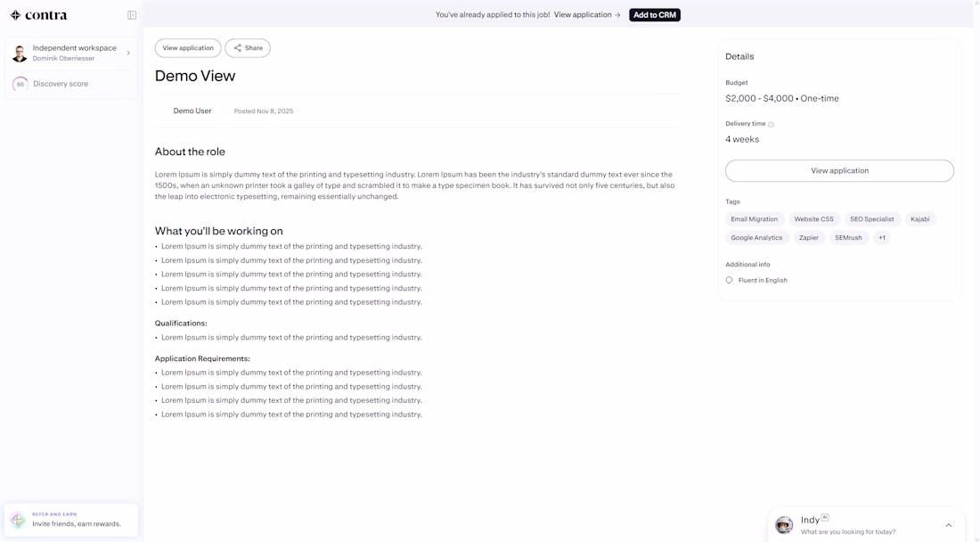
Task: Click the Fluent in English circle icon
Action: point(729,280)
